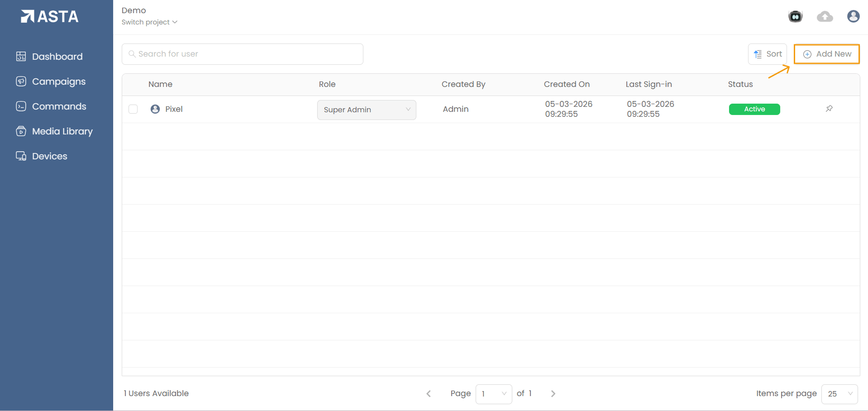Open the user profile avatar icon

tap(853, 17)
